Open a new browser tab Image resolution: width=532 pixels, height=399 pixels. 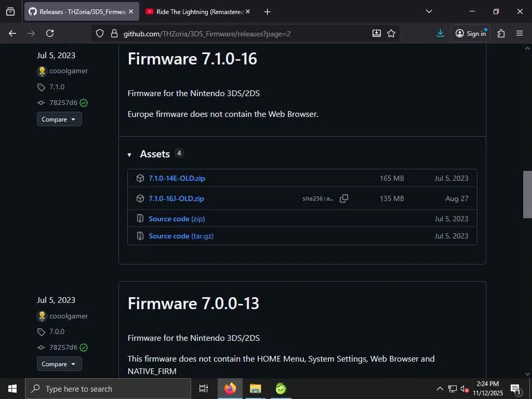pos(268,12)
